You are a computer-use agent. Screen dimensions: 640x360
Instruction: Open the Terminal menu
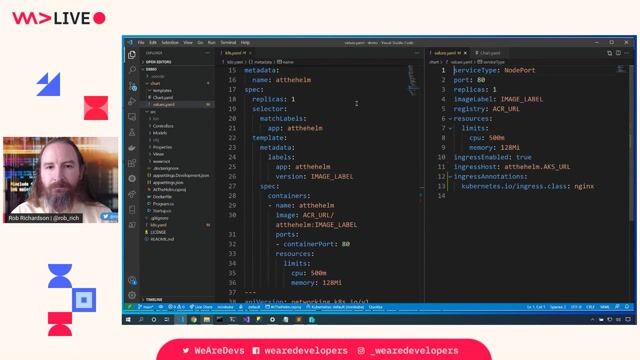click(x=228, y=43)
